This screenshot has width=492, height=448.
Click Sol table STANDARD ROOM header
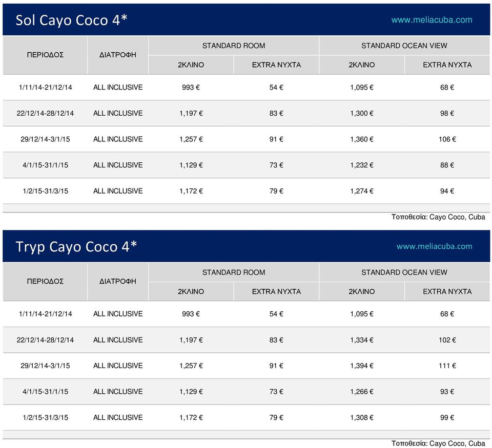(234, 46)
